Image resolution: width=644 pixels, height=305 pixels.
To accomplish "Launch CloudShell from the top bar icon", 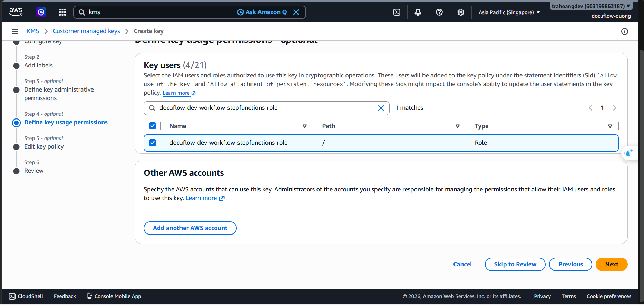I will click(397, 12).
